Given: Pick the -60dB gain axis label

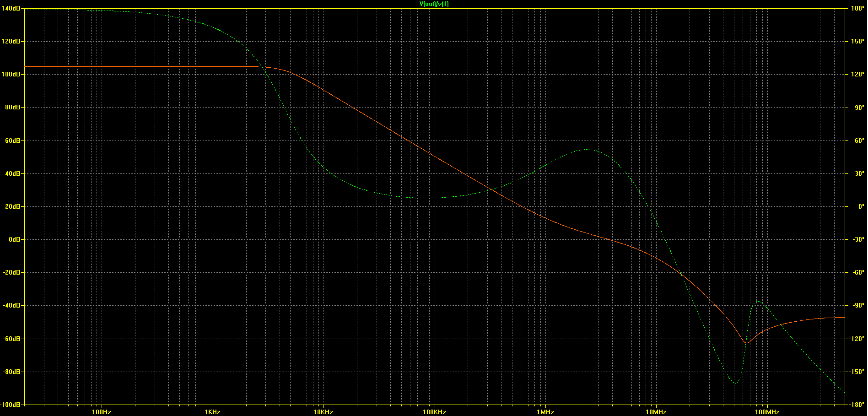Looking at the screenshot, I should click(11, 339).
